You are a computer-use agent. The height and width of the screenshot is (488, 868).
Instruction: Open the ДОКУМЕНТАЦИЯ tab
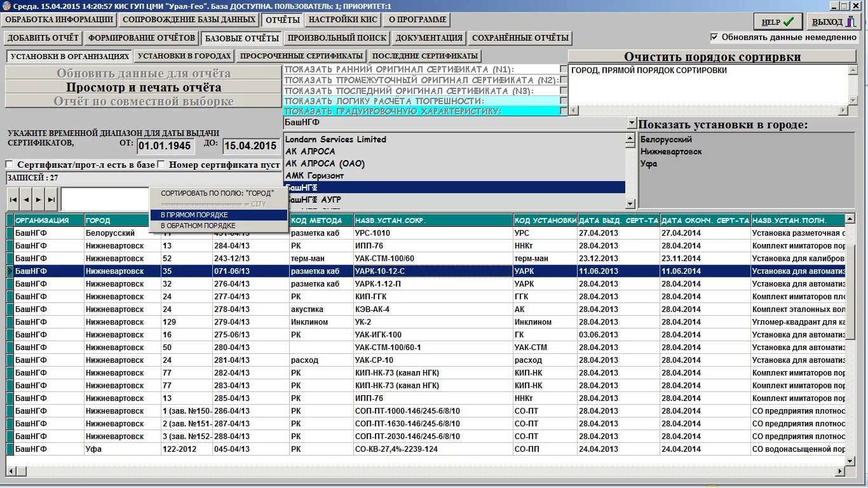click(429, 38)
